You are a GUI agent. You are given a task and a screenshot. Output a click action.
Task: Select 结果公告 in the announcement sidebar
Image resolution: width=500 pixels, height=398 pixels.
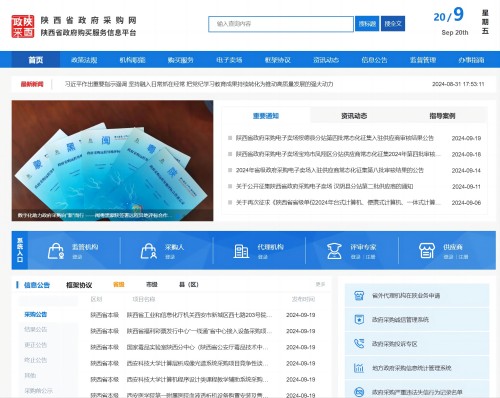(x=35, y=329)
